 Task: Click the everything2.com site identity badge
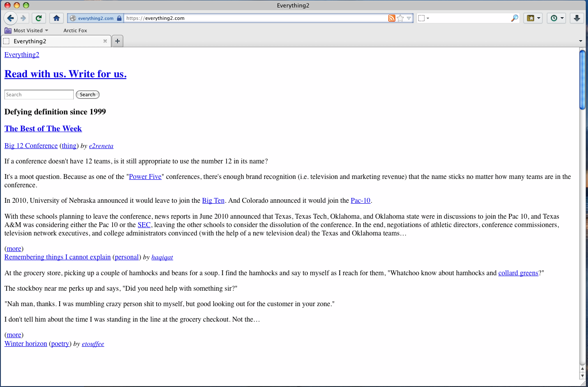pos(95,18)
